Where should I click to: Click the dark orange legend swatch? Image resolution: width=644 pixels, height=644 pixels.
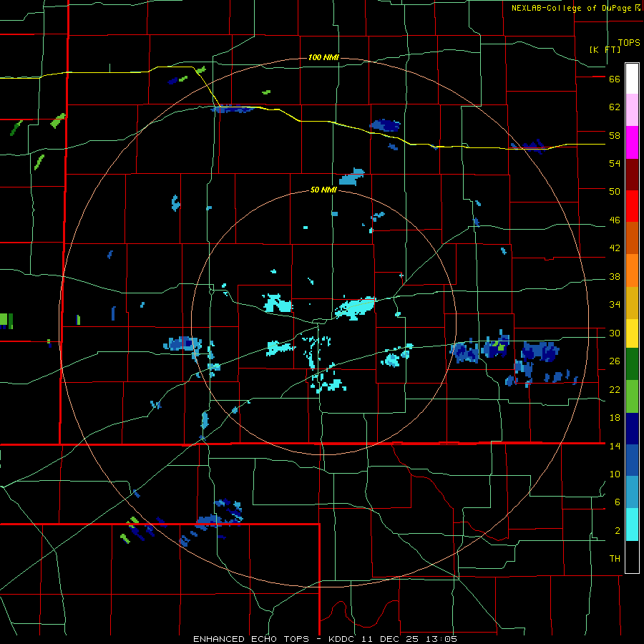point(632,238)
